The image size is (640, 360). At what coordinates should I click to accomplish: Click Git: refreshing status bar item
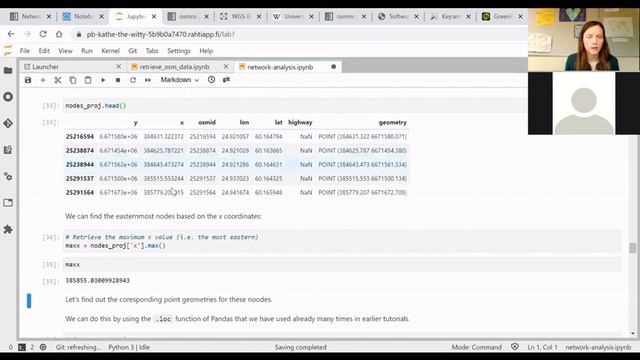click(78, 347)
